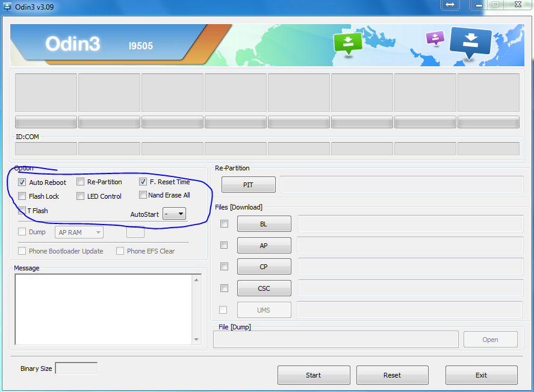The width and height of the screenshot is (534, 392).
Task: Tick the checkbox beside CSC
Action: (224, 288)
